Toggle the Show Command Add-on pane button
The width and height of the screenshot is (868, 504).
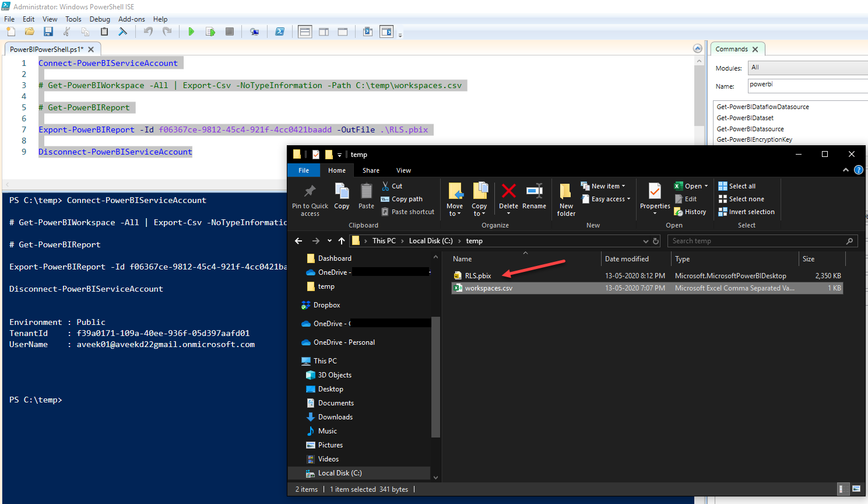click(x=386, y=32)
